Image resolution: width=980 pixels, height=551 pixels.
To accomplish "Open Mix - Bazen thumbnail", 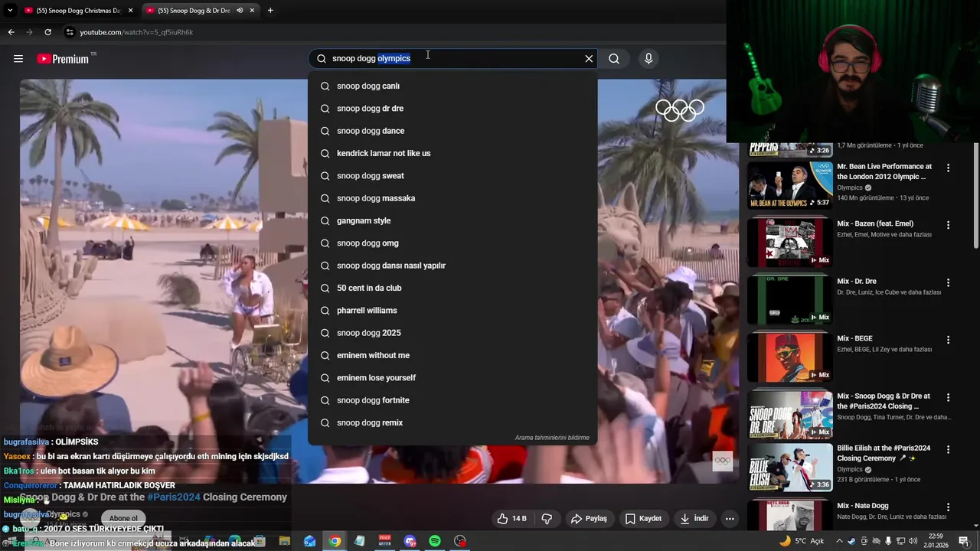I will click(x=790, y=242).
